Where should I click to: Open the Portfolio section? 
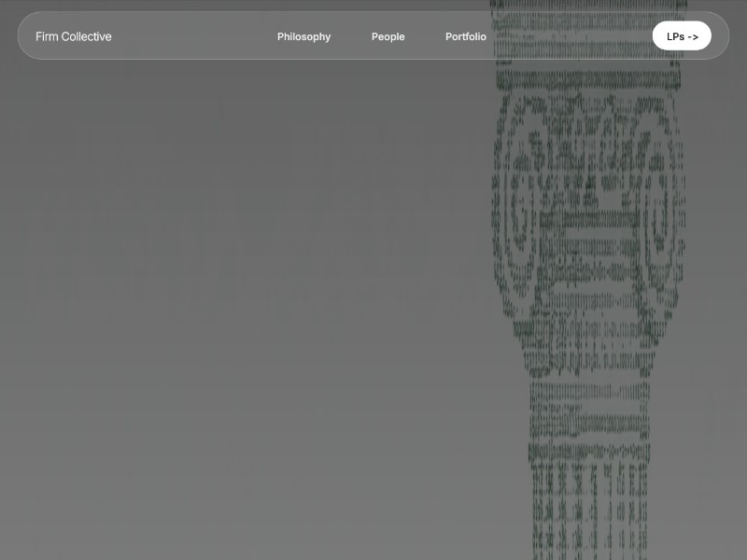(465, 36)
